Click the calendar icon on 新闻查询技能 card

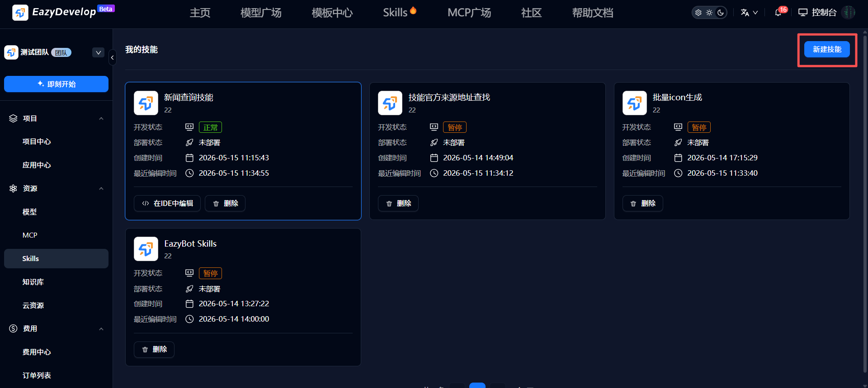coord(189,158)
